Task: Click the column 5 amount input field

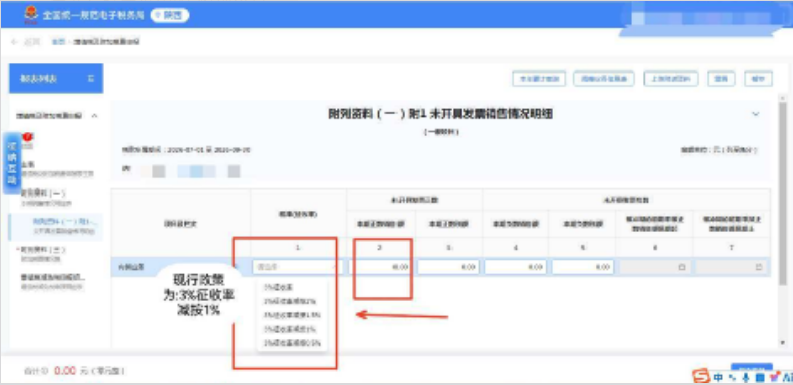Action: point(583,267)
